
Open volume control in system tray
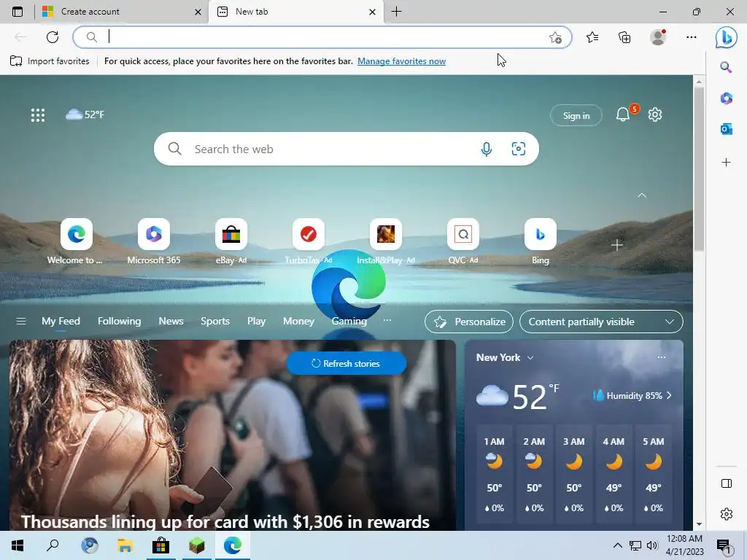[x=652, y=545]
